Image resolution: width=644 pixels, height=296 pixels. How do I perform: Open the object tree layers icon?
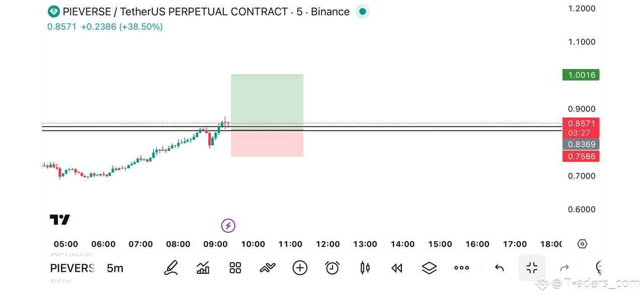[429, 268]
